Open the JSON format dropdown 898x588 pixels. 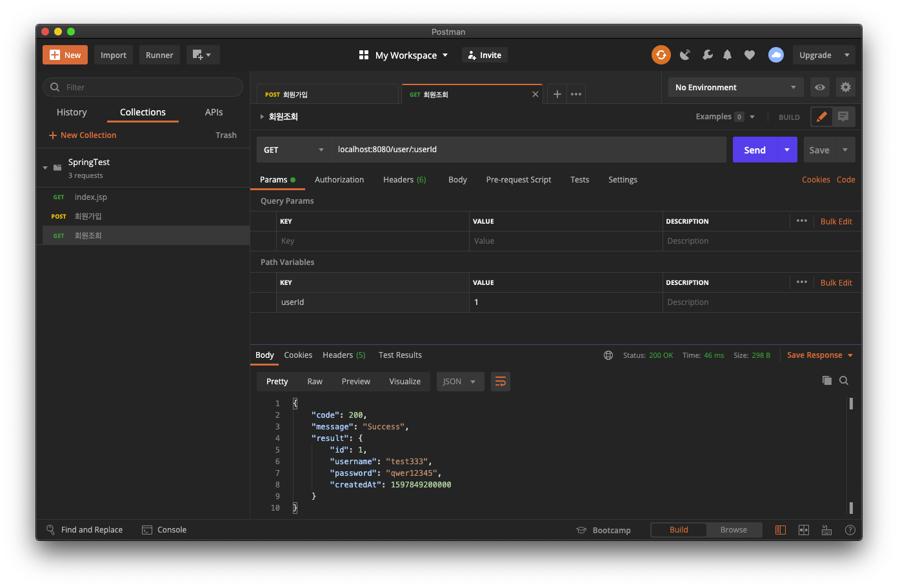tap(460, 382)
